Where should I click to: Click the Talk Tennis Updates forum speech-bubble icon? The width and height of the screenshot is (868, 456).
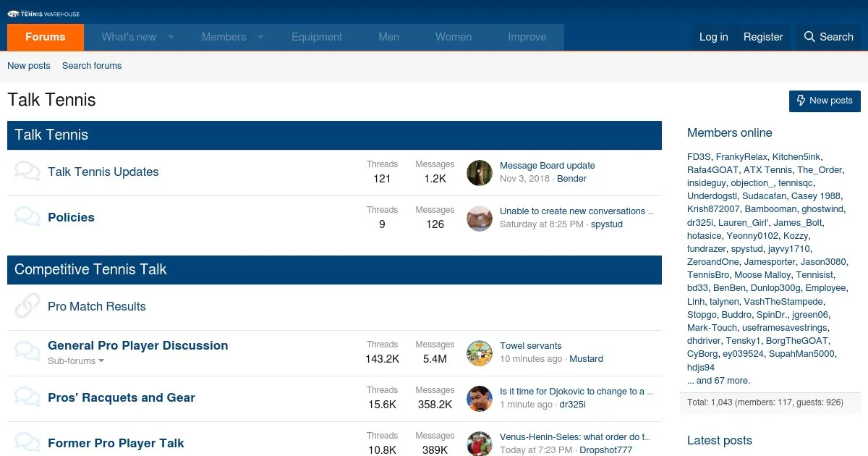pyautogui.click(x=27, y=172)
